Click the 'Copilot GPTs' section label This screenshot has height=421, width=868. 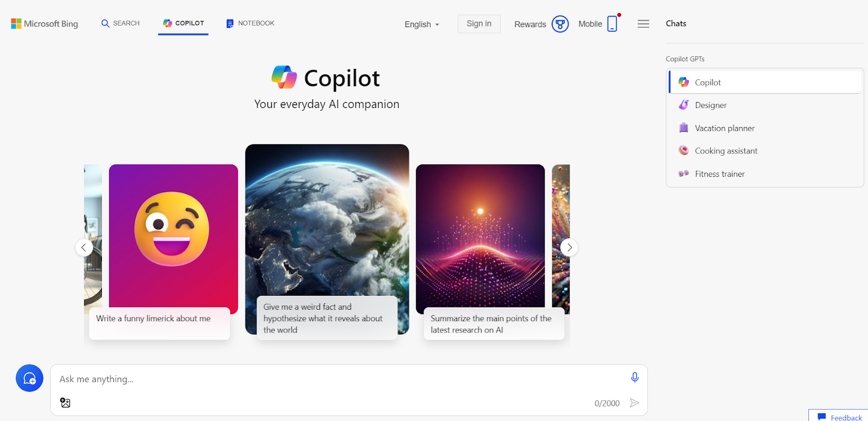click(x=685, y=59)
